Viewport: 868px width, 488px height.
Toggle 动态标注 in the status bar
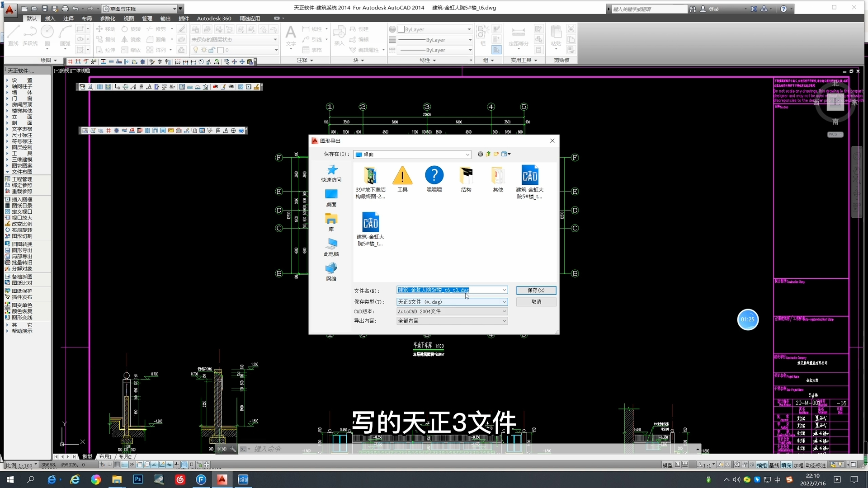[815, 465]
